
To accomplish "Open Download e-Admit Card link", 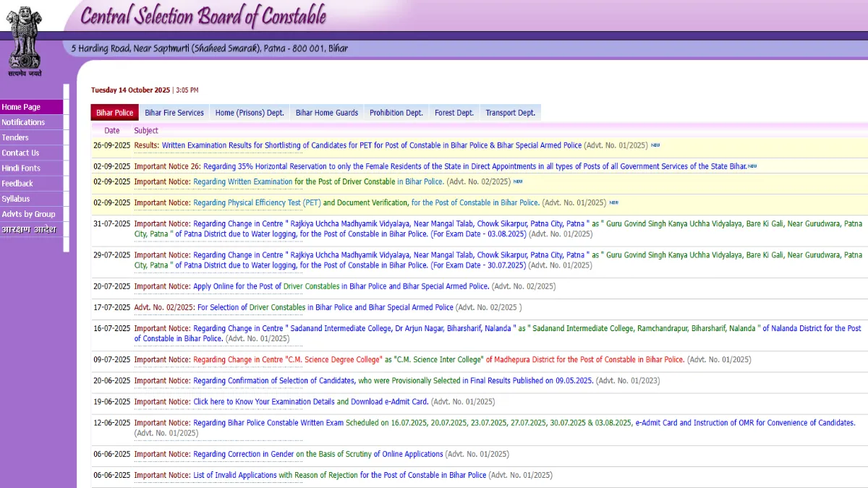I will click(390, 401).
